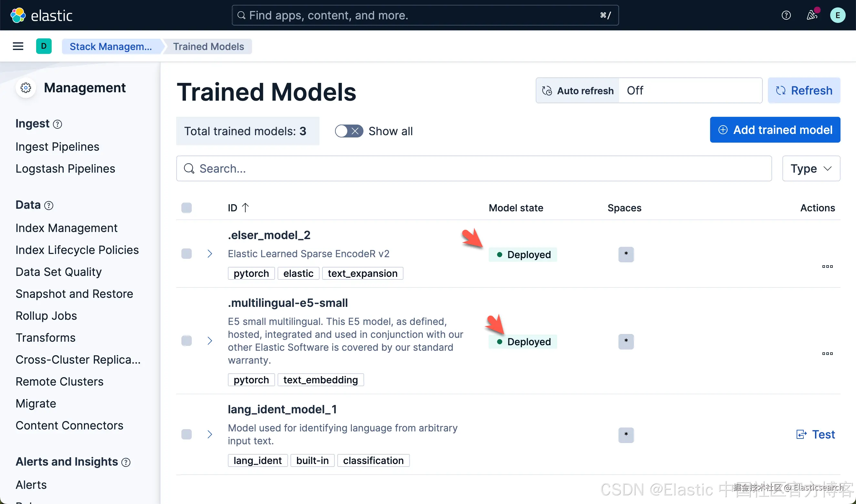The image size is (856, 504).
Task: Open the hamburger navigation menu
Action: pos(18,46)
